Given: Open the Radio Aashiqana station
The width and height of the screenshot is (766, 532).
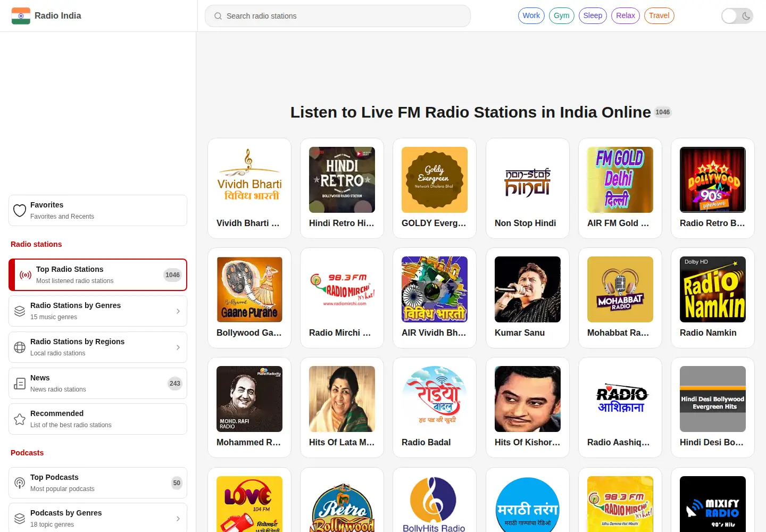Looking at the screenshot, I should click(x=620, y=408).
